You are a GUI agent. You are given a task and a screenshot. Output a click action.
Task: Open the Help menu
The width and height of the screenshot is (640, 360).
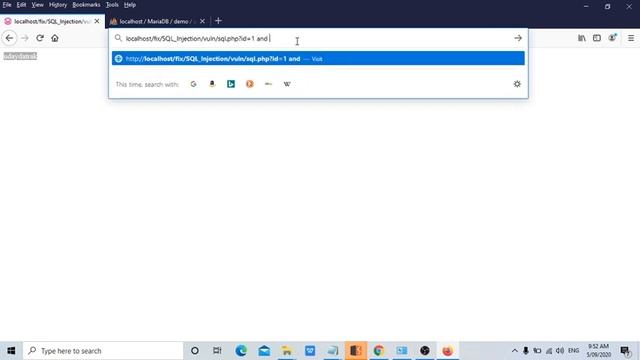130,5
